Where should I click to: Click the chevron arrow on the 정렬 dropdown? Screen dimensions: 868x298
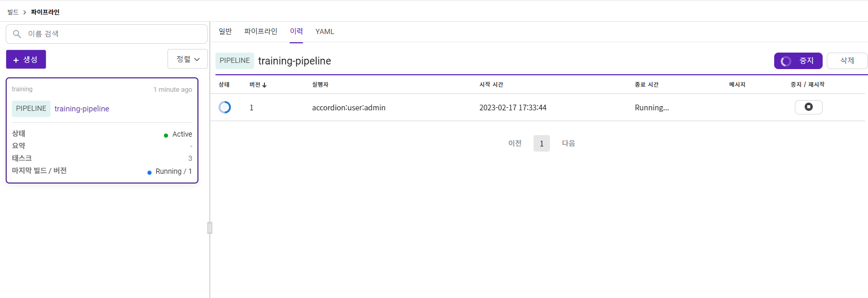[197, 60]
